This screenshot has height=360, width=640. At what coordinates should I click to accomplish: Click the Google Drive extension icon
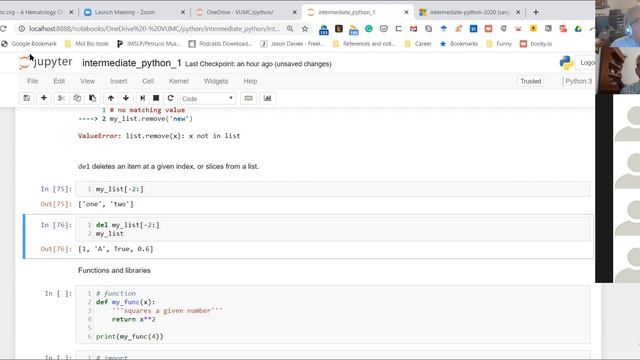tap(578, 29)
